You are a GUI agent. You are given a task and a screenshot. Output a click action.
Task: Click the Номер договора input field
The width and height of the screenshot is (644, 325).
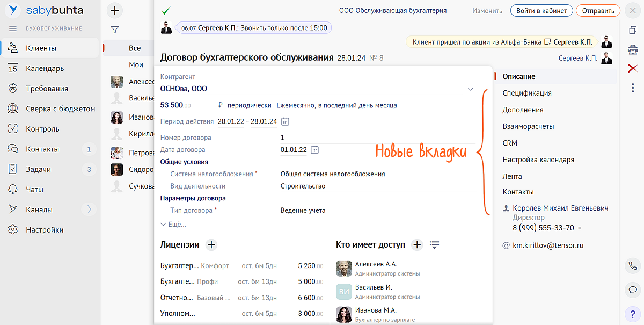coord(376,138)
